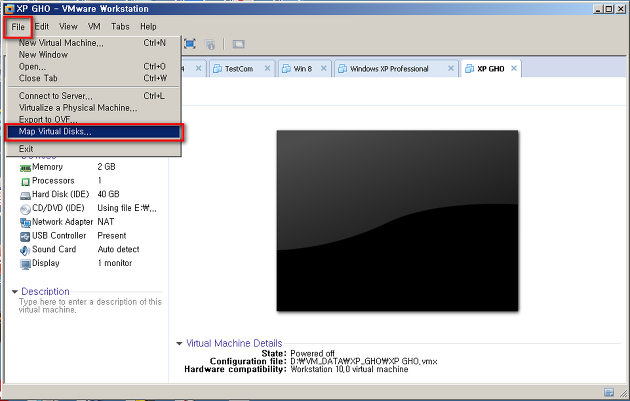Click the description text entry field
Screen dimensions: 630x401
pyautogui.click(x=90, y=306)
